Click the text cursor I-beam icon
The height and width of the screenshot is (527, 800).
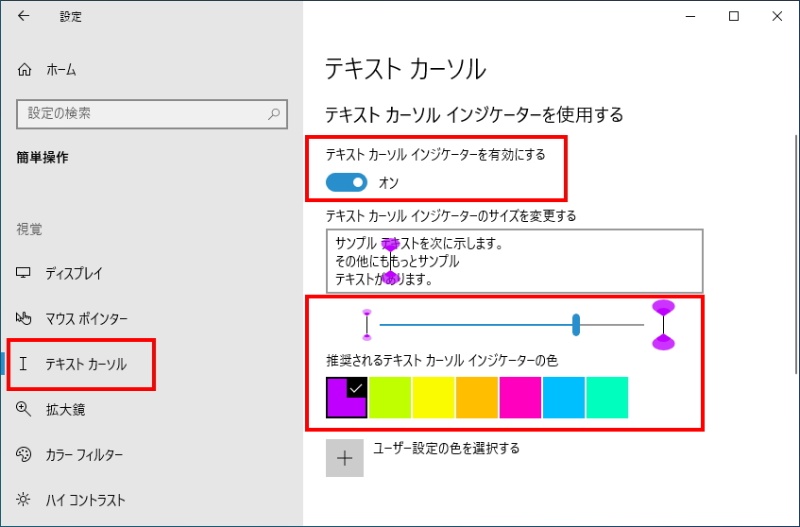23,364
